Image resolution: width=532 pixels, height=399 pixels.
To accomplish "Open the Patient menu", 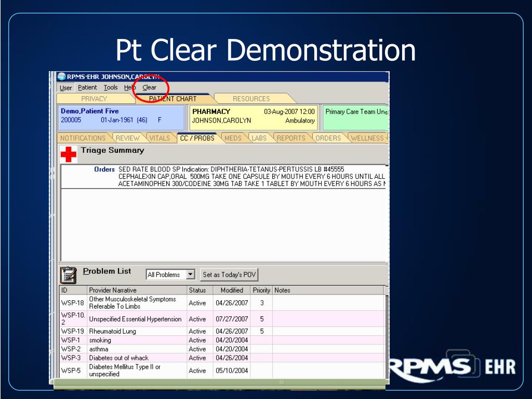I will 87,87.
